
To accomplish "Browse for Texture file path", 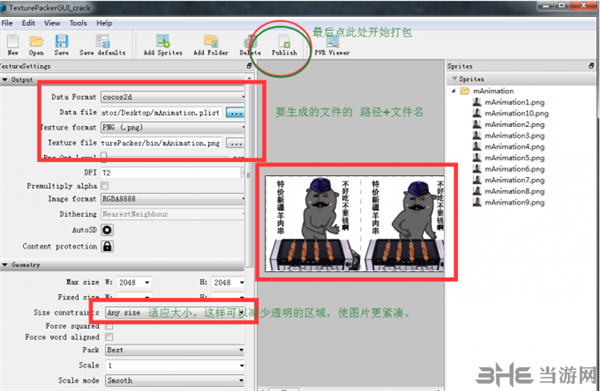I will (235, 143).
